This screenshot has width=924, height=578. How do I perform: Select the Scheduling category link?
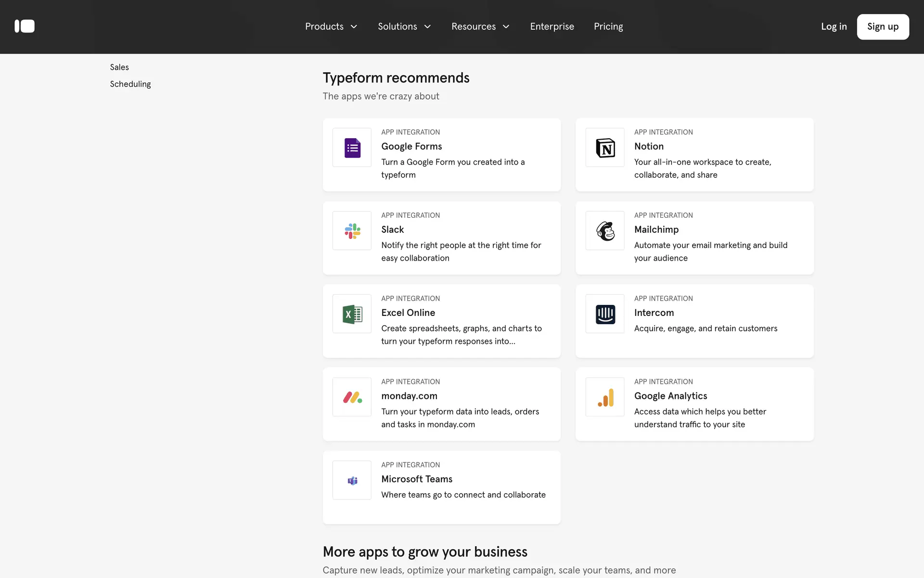[130, 84]
